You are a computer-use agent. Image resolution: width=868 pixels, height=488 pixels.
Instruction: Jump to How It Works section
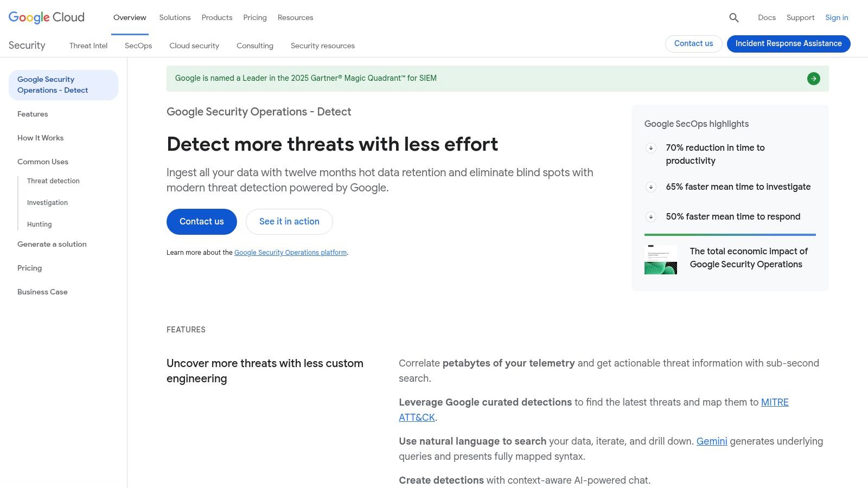click(x=40, y=138)
